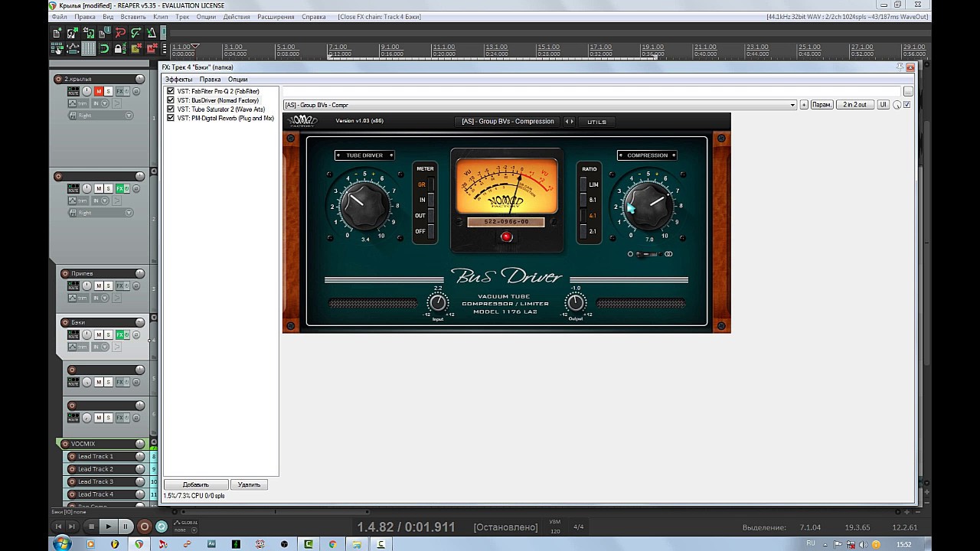Viewport: 980px width, 551px height.
Task: Click envelope trim button on Припев track
Action: point(79,298)
